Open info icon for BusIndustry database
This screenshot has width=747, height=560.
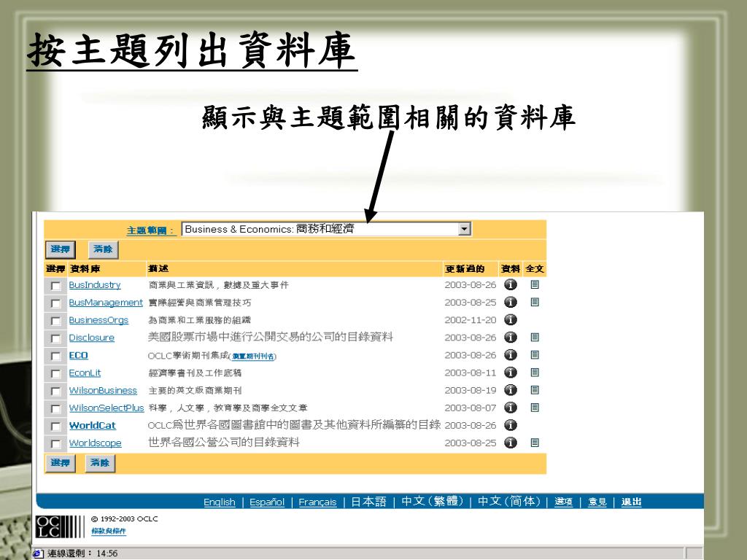pos(510,285)
